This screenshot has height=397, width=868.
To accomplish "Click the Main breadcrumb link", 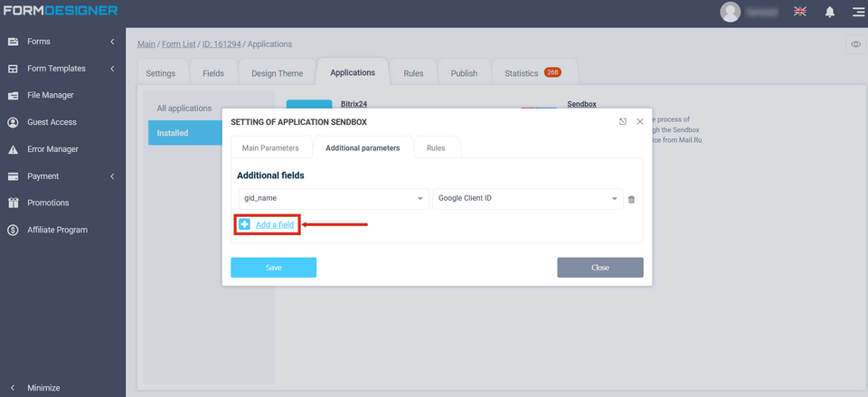I will click(x=146, y=44).
